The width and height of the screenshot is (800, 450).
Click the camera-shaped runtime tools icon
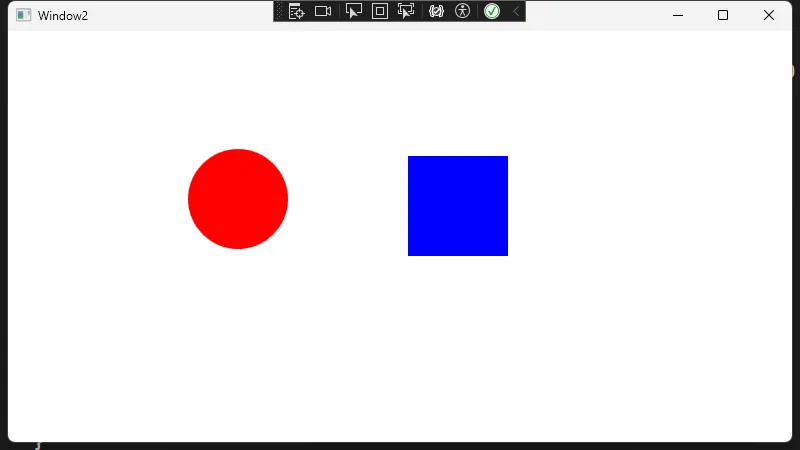[x=323, y=11]
